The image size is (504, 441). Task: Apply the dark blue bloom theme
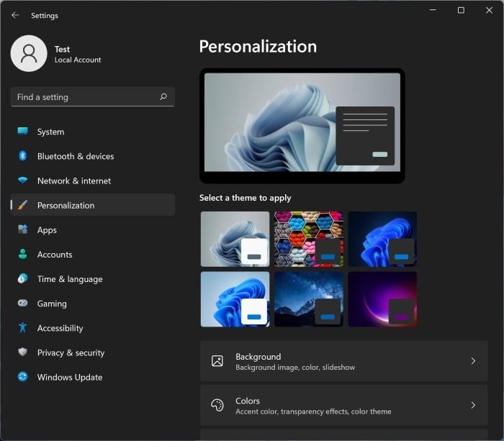click(382, 239)
